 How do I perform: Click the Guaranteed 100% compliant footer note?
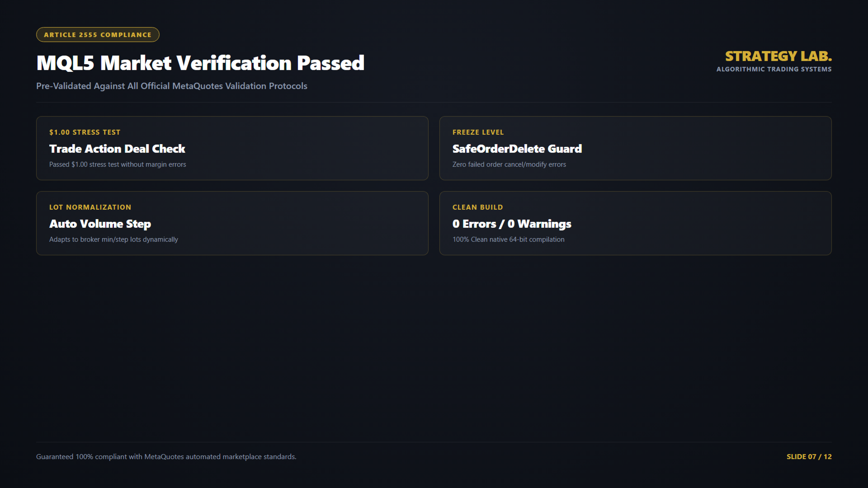(x=166, y=457)
